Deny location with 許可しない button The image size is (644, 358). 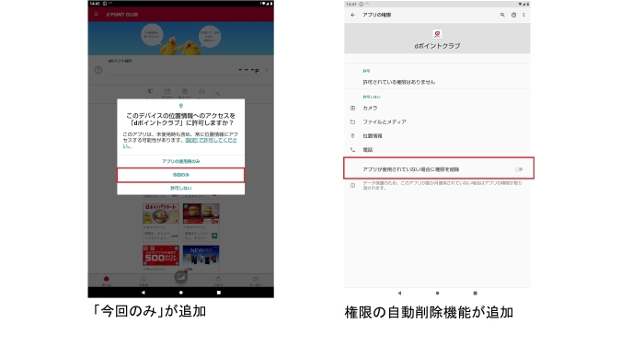click(180, 189)
